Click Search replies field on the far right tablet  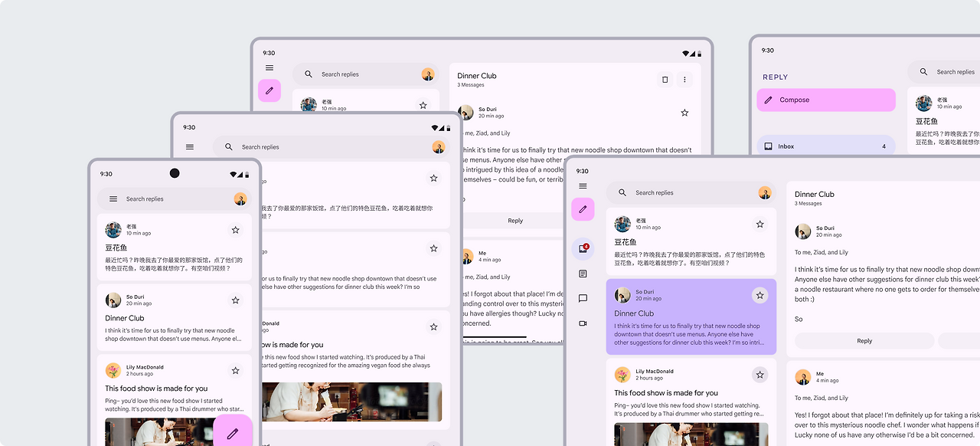944,72
